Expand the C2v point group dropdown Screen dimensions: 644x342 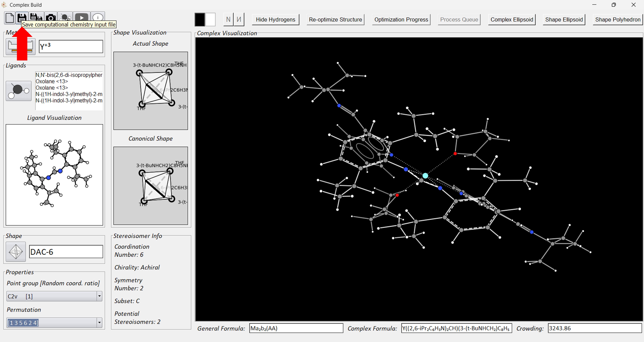(x=99, y=296)
